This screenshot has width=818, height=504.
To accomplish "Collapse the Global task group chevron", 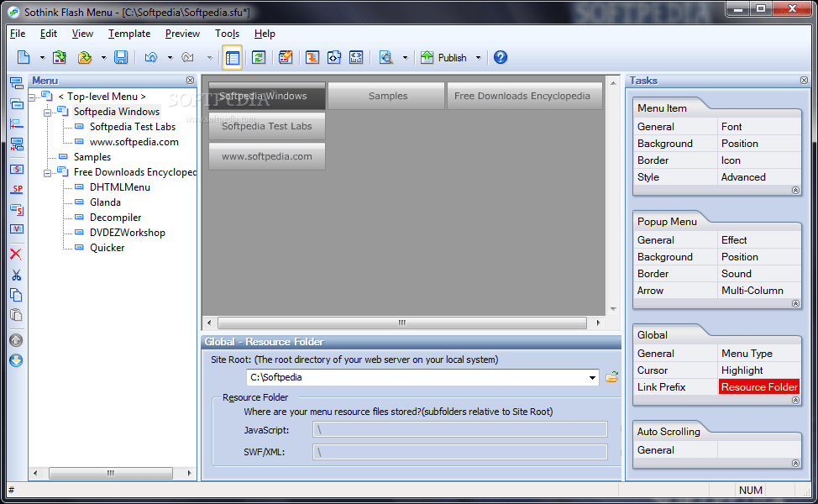I will coord(795,400).
